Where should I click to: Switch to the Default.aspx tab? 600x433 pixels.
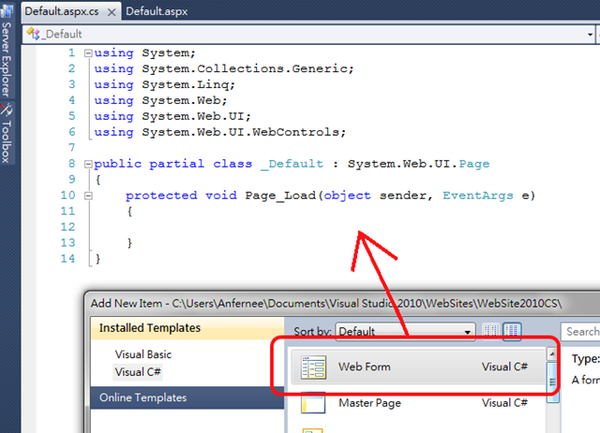click(157, 11)
